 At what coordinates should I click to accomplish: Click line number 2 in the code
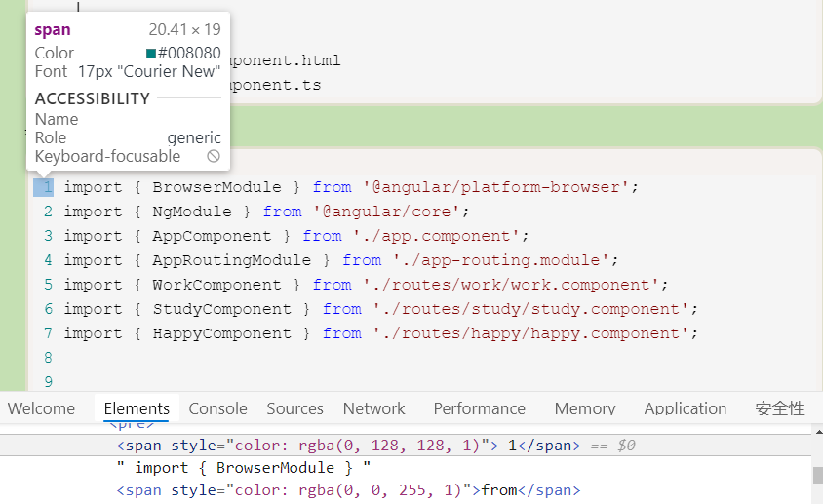click(x=49, y=212)
